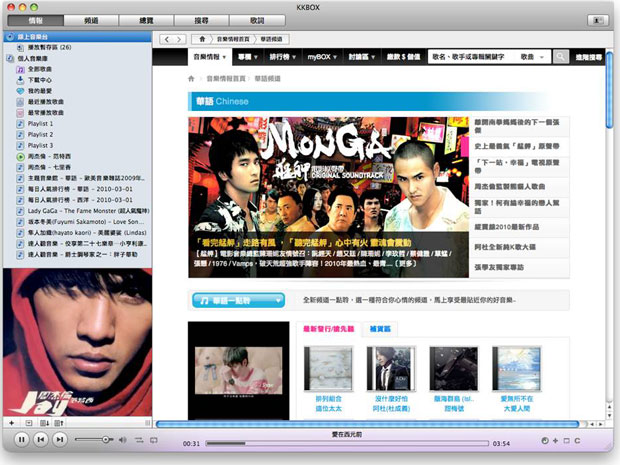Switch to the 補貨區 tab
620x465 pixels.
pos(381,328)
